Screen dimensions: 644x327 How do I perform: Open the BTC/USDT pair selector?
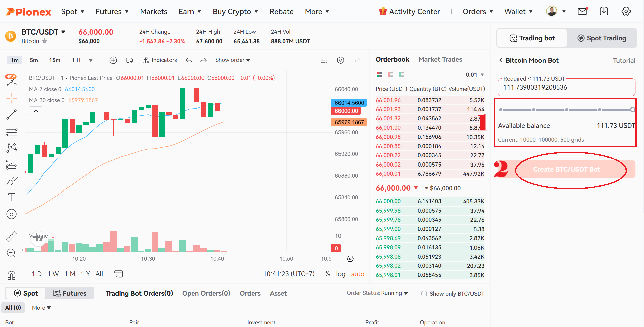(x=44, y=32)
